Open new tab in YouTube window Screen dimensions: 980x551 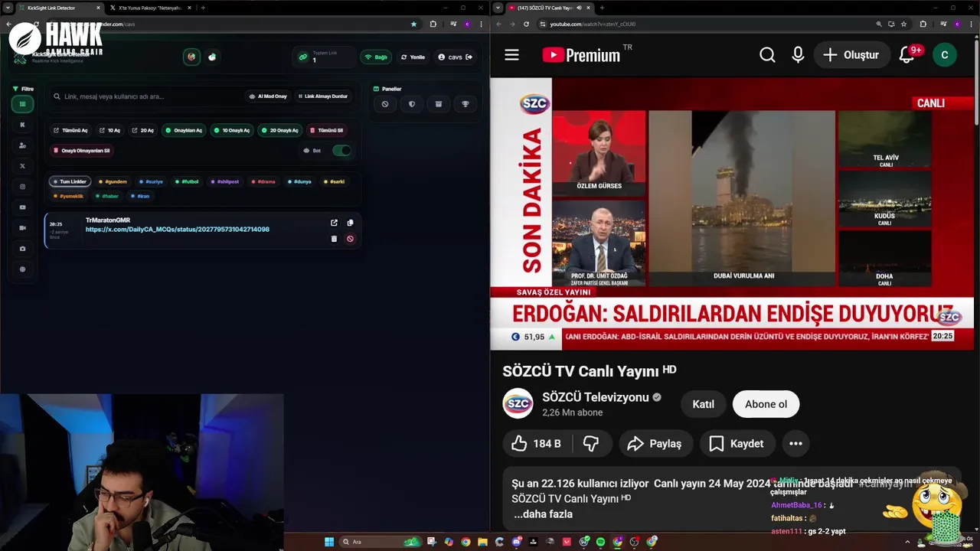pyautogui.click(x=602, y=8)
